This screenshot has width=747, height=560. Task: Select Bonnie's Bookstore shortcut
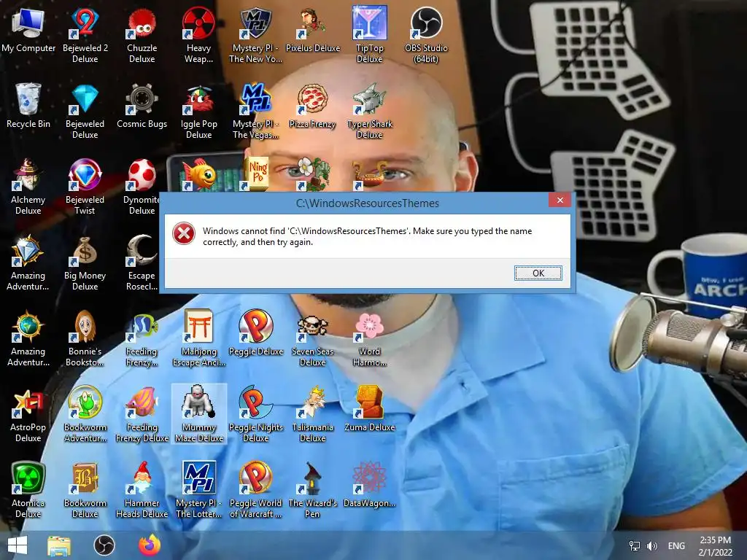85,338
